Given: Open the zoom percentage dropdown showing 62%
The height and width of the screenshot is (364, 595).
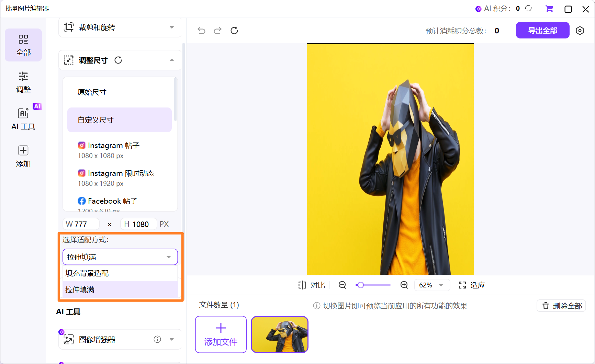Looking at the screenshot, I should pyautogui.click(x=432, y=285).
